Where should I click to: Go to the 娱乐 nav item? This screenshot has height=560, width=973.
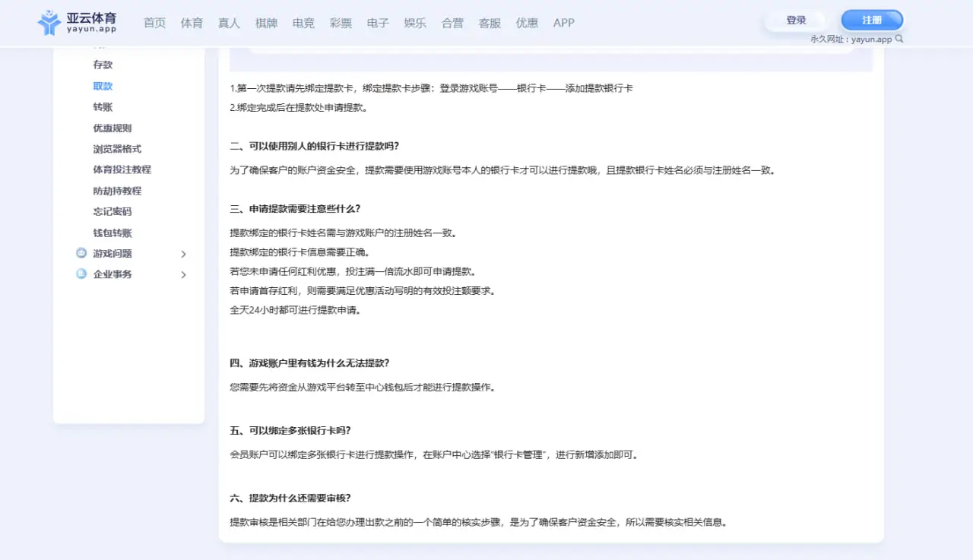pos(416,23)
